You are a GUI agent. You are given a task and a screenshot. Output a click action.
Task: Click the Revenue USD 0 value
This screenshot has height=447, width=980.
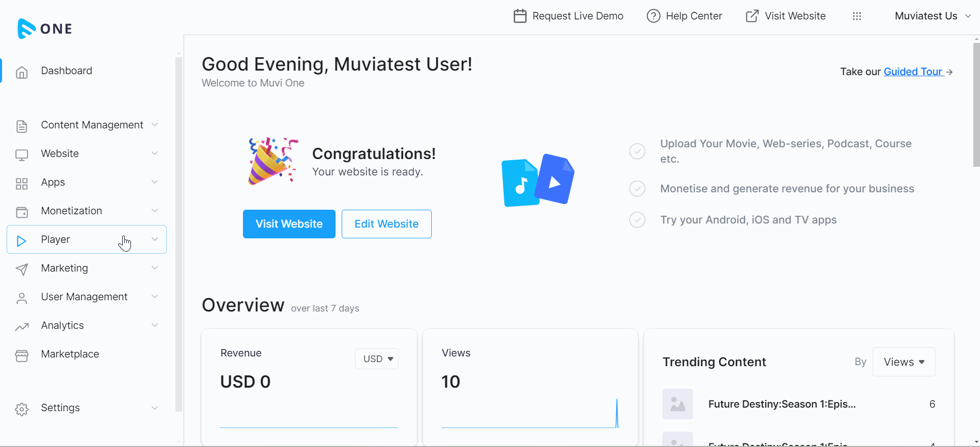pyautogui.click(x=246, y=382)
